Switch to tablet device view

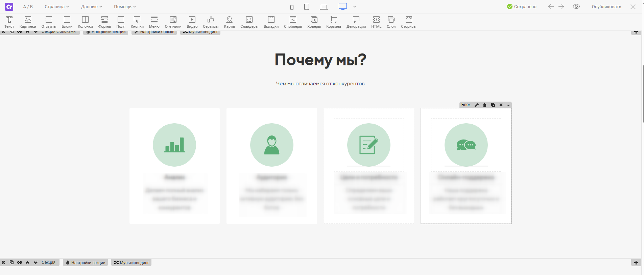(x=307, y=7)
